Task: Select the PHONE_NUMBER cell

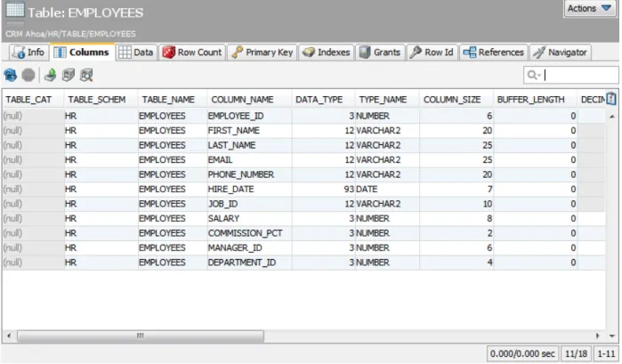Action: tap(249, 174)
